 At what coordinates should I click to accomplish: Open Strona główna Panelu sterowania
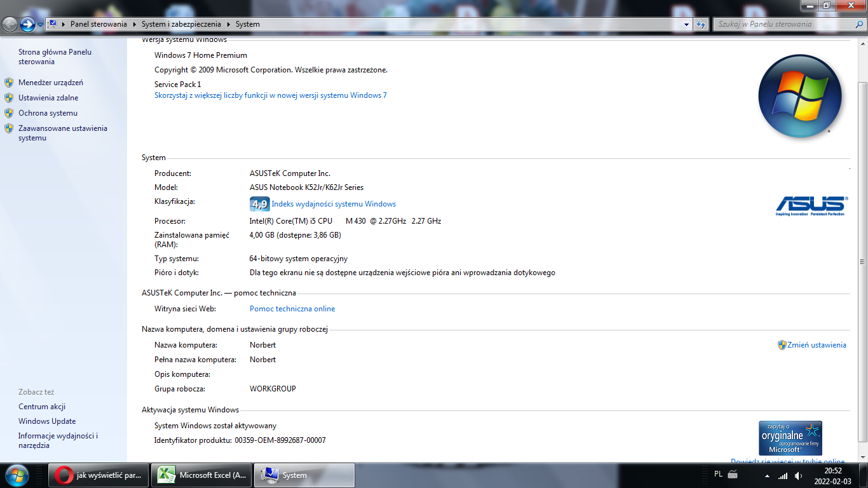[55, 57]
